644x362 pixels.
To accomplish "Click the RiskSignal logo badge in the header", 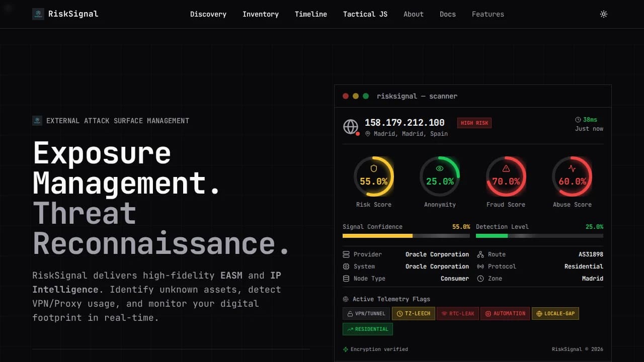I will [x=38, y=14].
